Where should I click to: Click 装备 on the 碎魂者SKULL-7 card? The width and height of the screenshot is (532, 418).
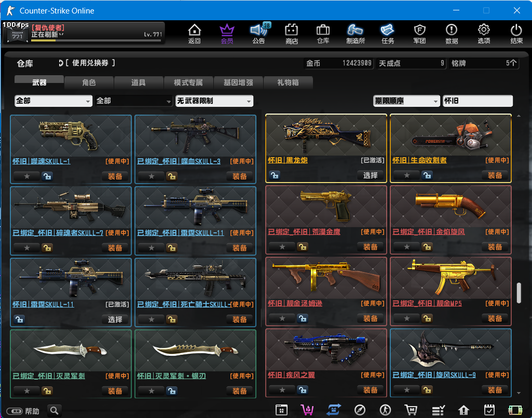coord(115,248)
